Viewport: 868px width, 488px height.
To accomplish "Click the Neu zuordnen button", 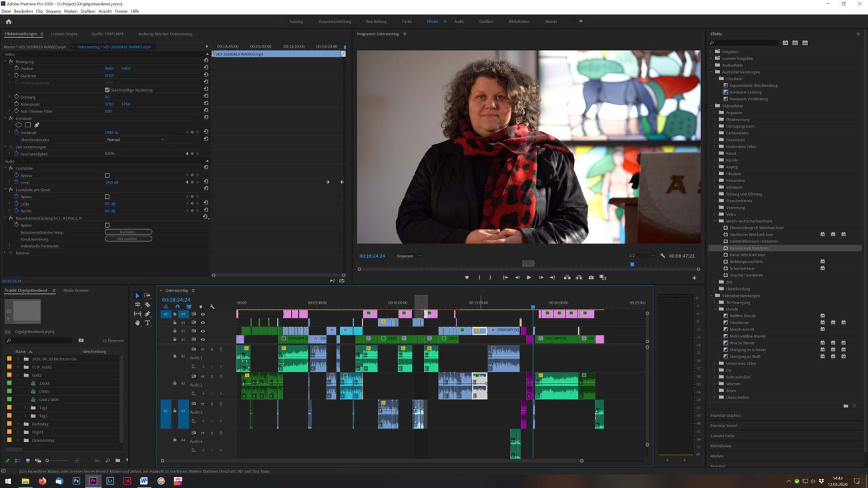I will (x=128, y=239).
